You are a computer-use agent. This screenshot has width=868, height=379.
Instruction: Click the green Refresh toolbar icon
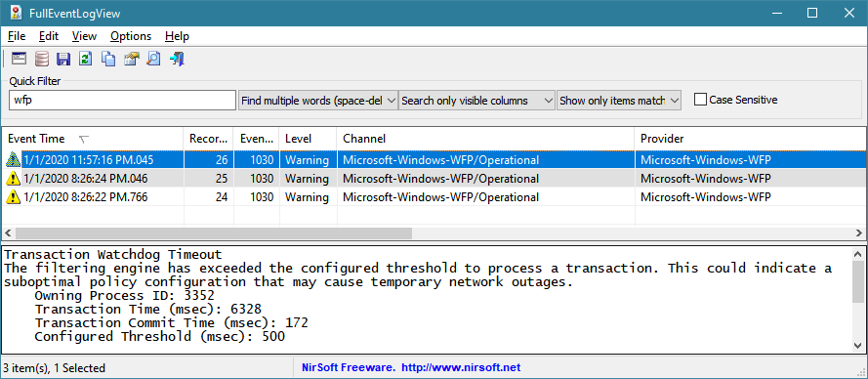tap(85, 59)
